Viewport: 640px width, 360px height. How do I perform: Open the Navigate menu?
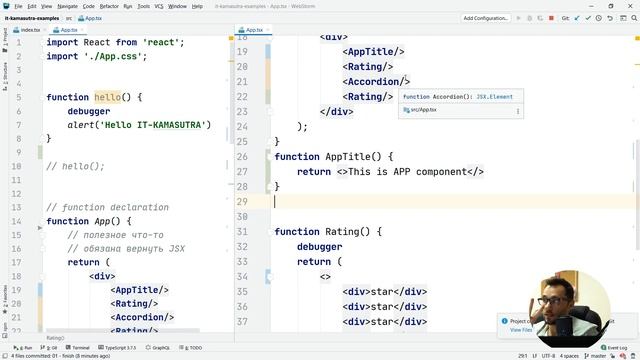[x=67, y=6]
